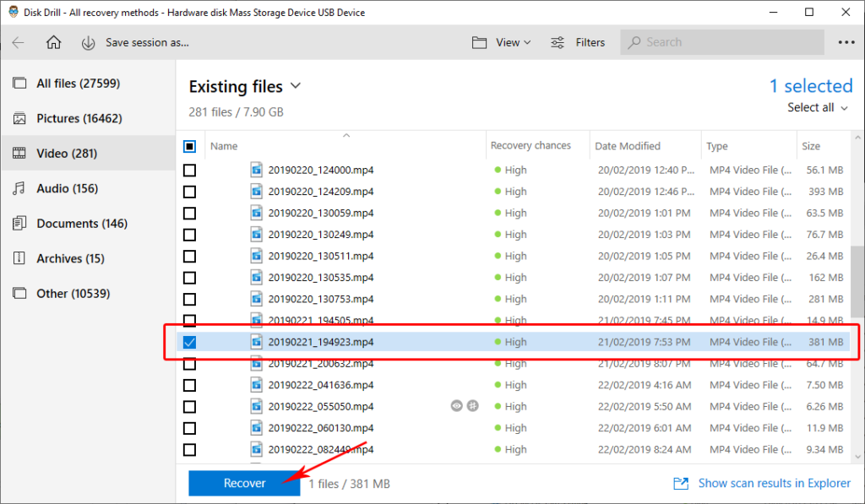
Task: Click into the Search field
Action: (726, 42)
